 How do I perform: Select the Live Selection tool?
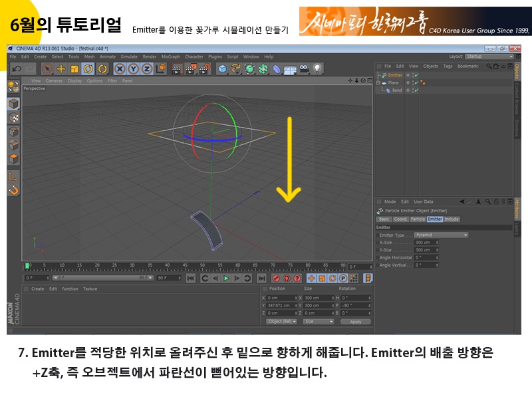pos(47,69)
